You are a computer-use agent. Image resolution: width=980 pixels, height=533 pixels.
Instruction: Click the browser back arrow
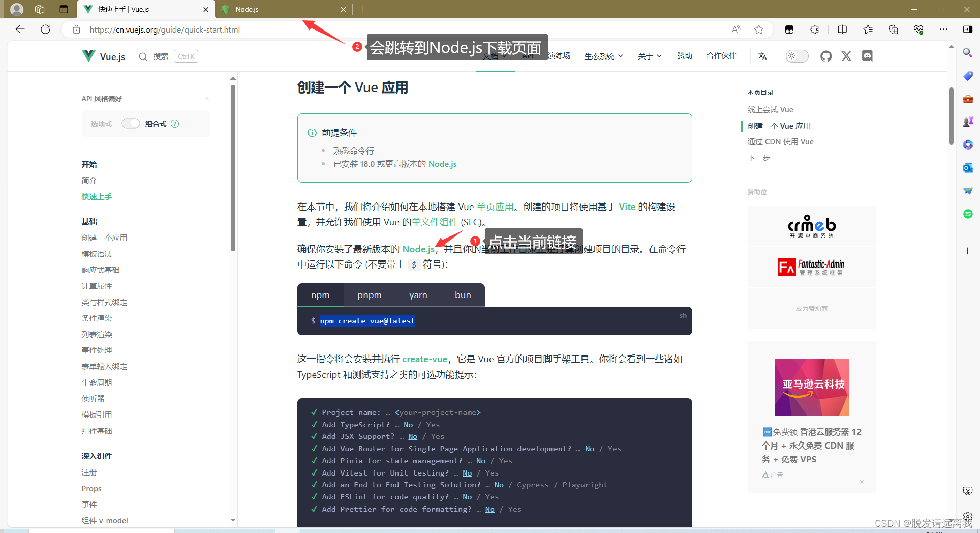click(x=20, y=29)
